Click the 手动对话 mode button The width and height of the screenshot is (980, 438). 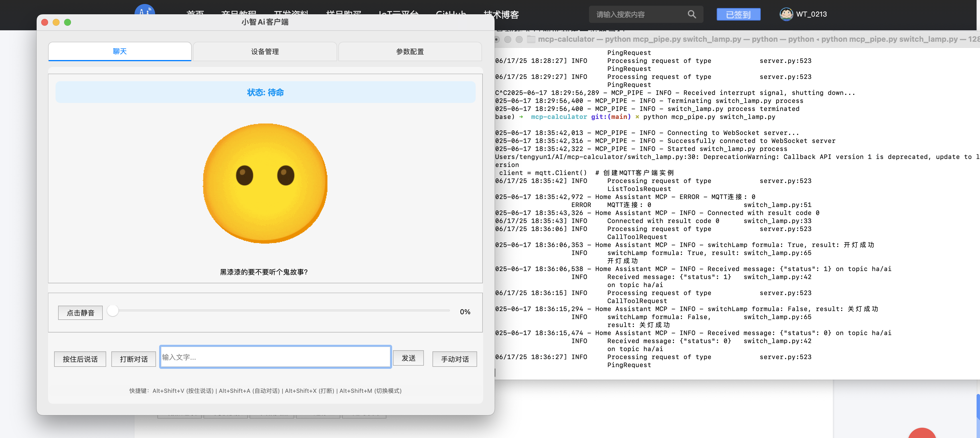tap(455, 359)
